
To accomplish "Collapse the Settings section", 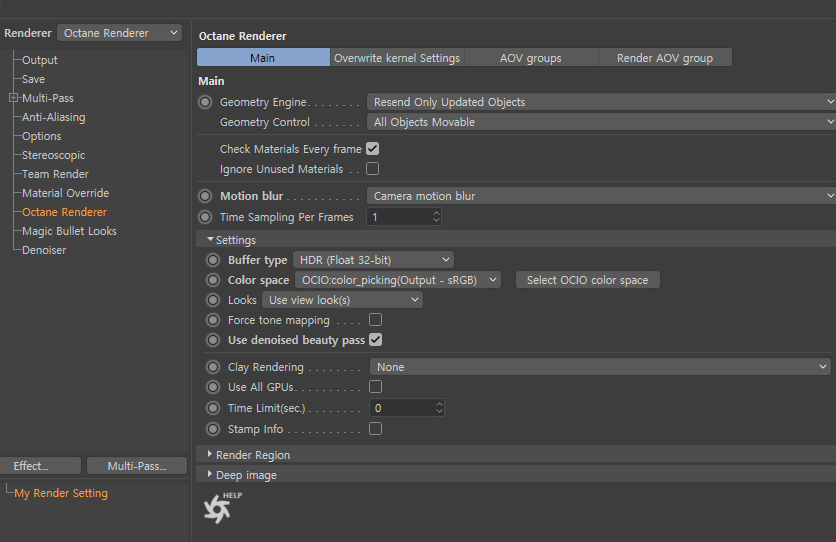I will 211,239.
